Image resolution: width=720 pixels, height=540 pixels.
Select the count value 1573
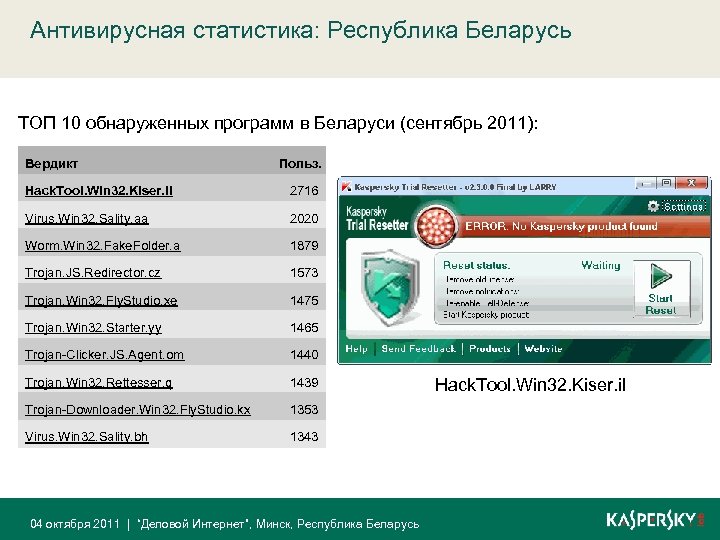tap(304, 273)
